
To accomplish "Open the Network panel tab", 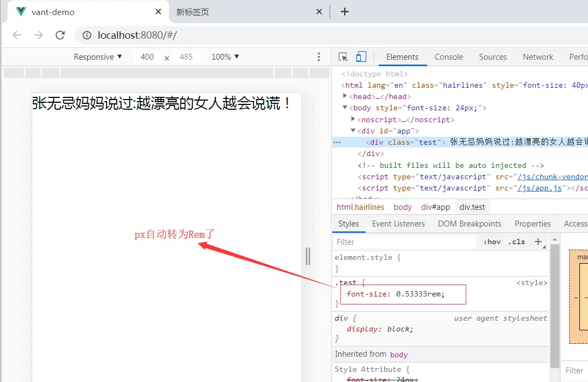I will pos(538,57).
